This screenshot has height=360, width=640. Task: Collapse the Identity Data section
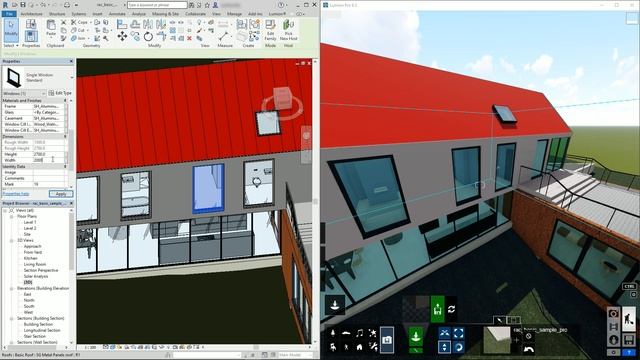tap(65, 167)
